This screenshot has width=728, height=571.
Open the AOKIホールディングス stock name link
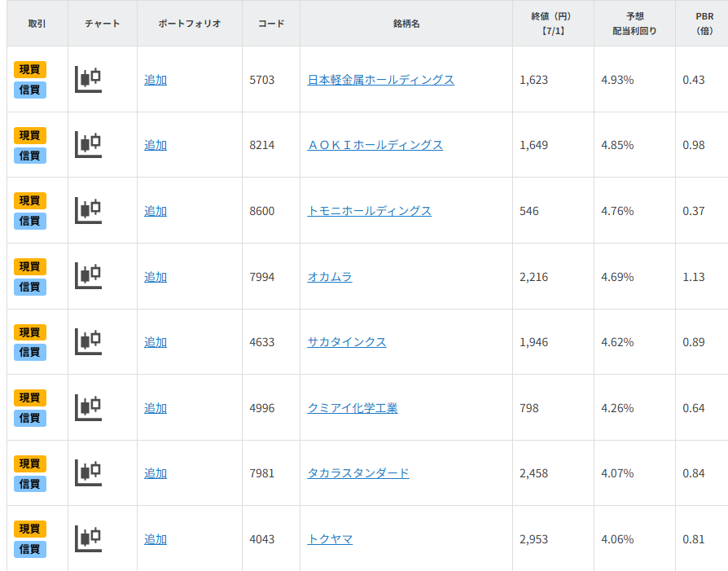(x=375, y=145)
